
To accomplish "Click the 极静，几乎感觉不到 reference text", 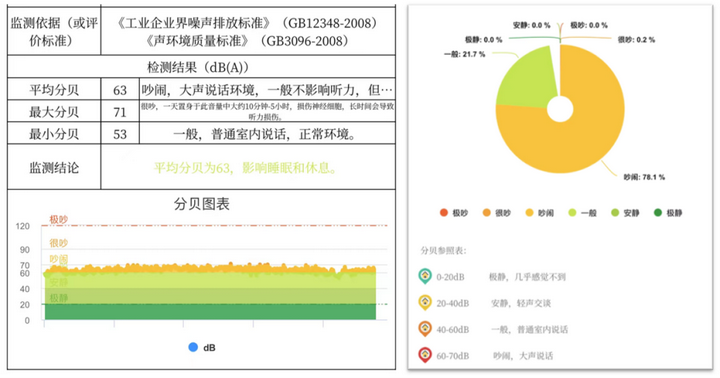I will 527,277.
